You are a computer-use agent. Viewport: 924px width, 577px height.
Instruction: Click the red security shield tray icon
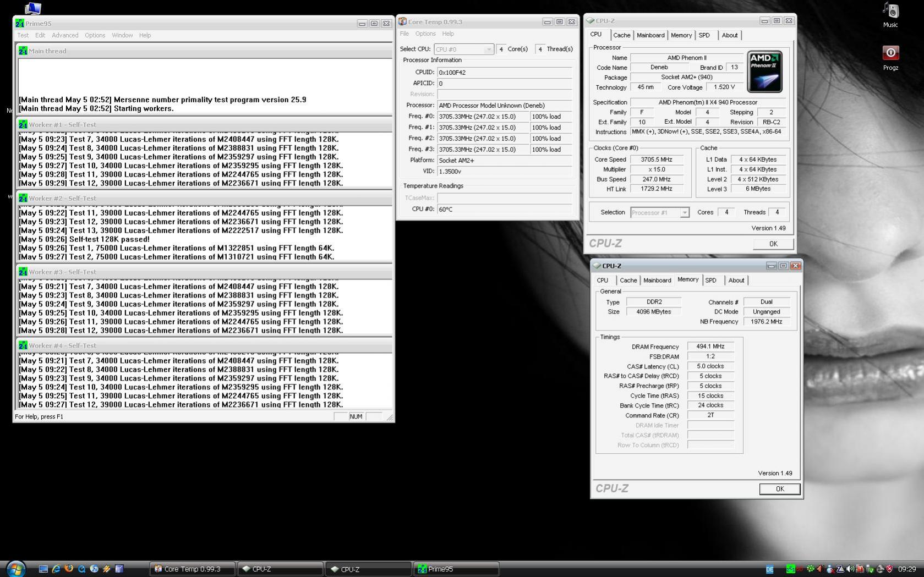pos(889,569)
